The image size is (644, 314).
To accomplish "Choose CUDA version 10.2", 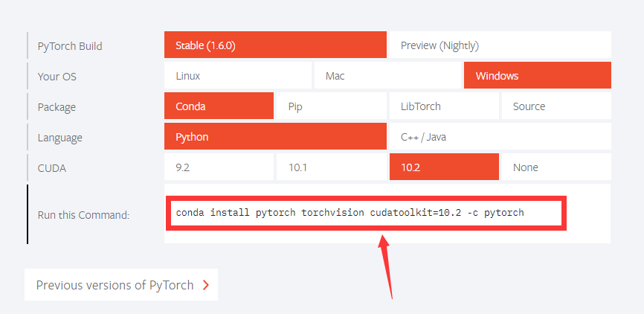I will tap(443, 167).
